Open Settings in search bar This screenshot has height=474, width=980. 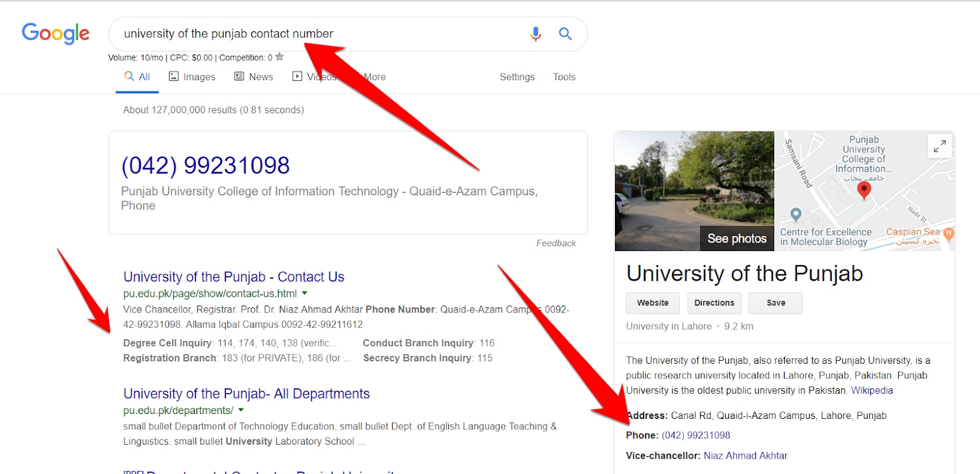517,77
